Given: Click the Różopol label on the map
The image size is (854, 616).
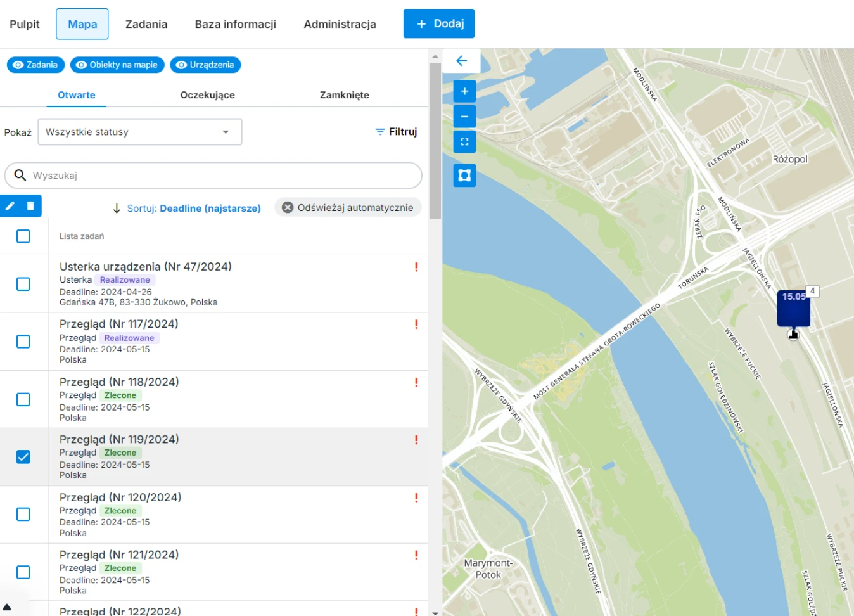Looking at the screenshot, I should click(790, 159).
